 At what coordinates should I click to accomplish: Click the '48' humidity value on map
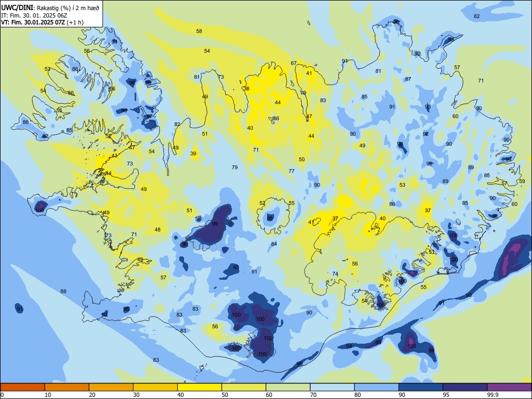(157, 230)
